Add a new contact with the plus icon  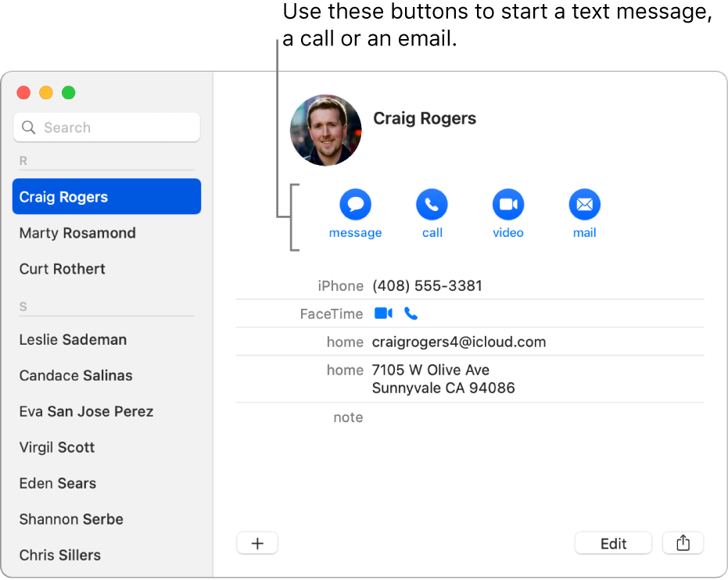(x=257, y=542)
